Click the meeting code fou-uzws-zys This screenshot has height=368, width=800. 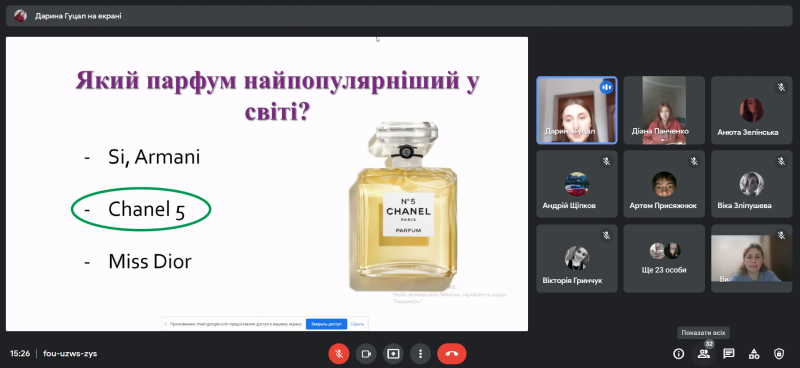point(70,353)
